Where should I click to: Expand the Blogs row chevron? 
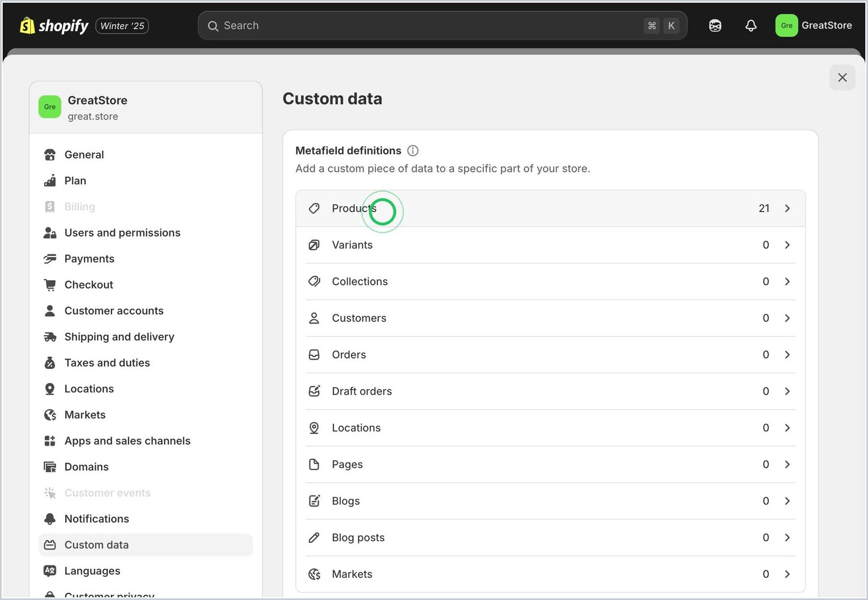[x=787, y=501]
